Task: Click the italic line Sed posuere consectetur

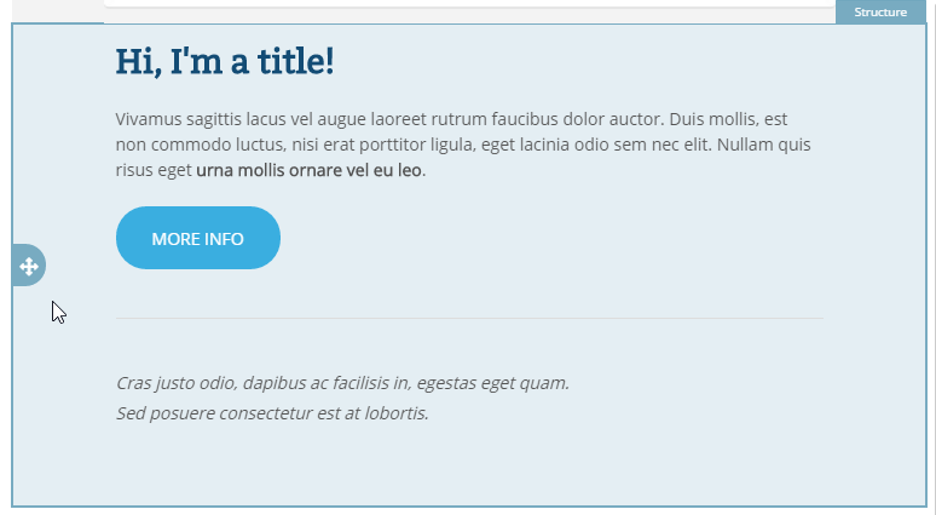Action: tap(272, 413)
